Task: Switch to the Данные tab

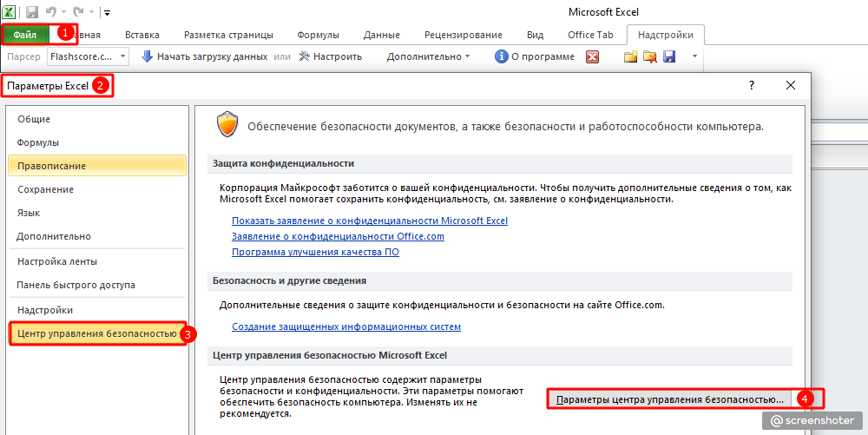Action: (x=381, y=35)
